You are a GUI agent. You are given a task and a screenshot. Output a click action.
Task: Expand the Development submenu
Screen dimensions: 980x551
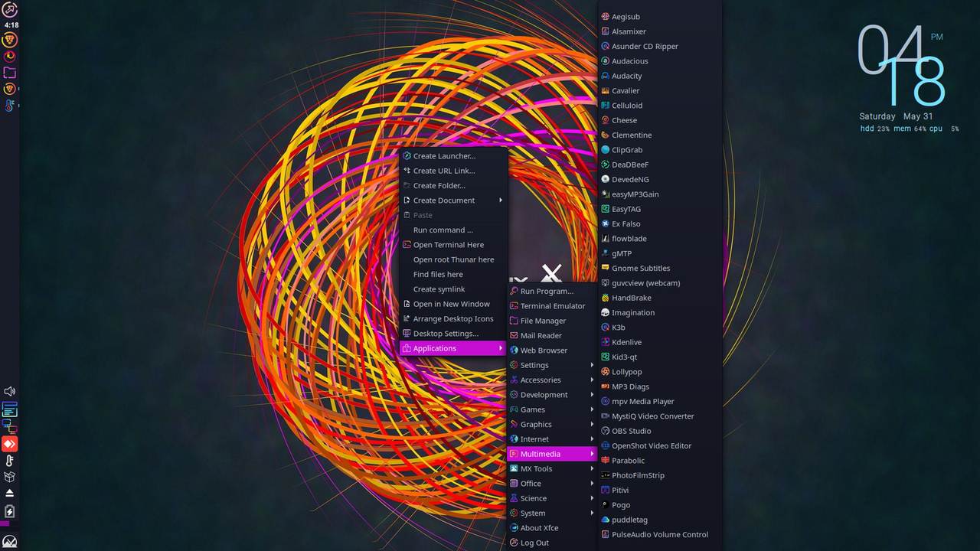pos(551,395)
